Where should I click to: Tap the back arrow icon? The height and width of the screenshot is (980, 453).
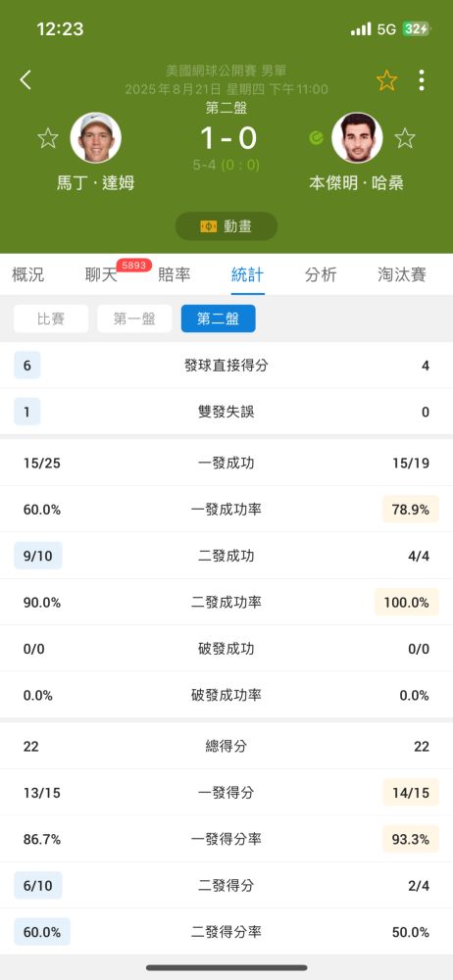point(25,80)
